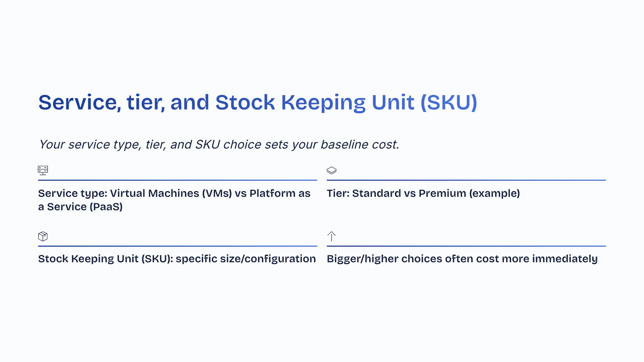Click the server icon above Service type
Screen dimensions: 644x362
[x=43, y=170]
